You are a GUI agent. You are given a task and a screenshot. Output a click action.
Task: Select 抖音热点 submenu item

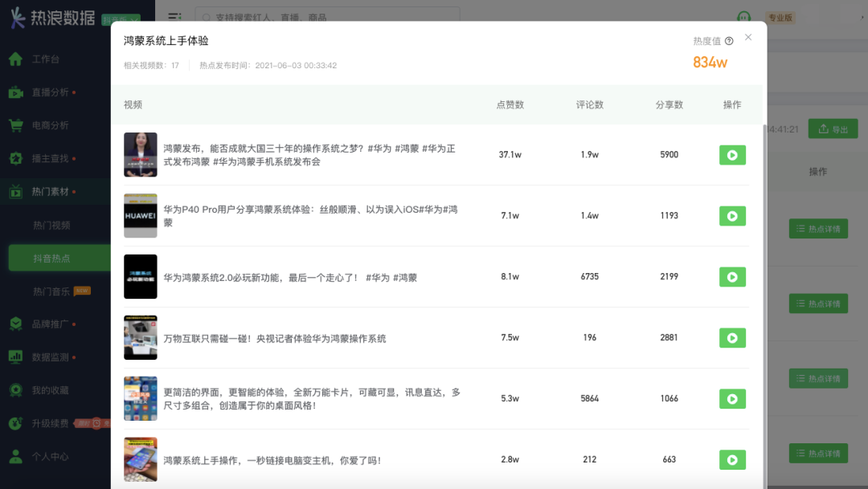point(59,259)
